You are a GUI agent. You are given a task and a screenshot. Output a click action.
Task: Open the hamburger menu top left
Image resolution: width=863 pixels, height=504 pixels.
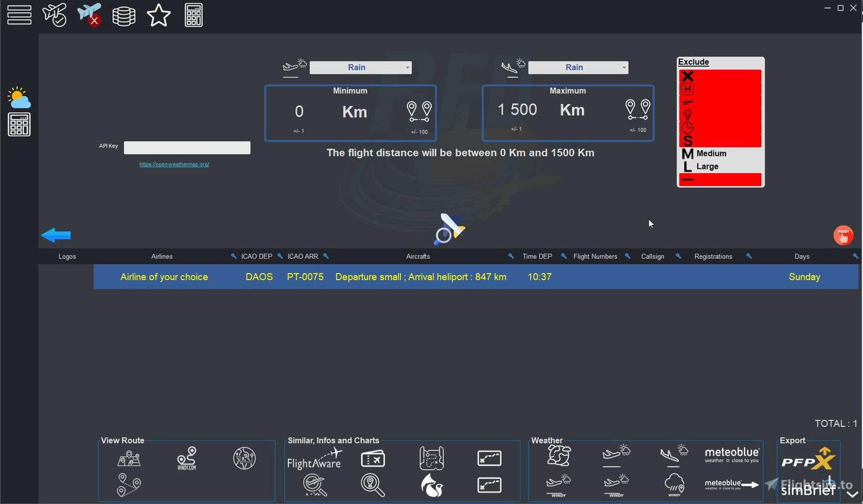pyautogui.click(x=18, y=15)
